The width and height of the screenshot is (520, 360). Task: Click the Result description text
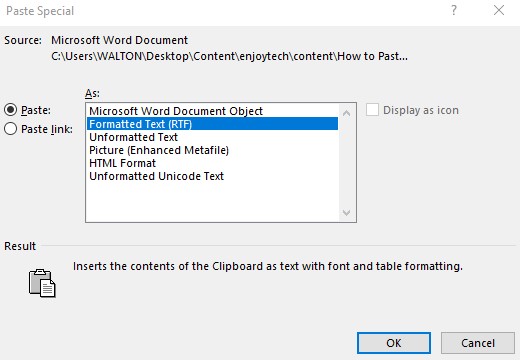click(268, 266)
